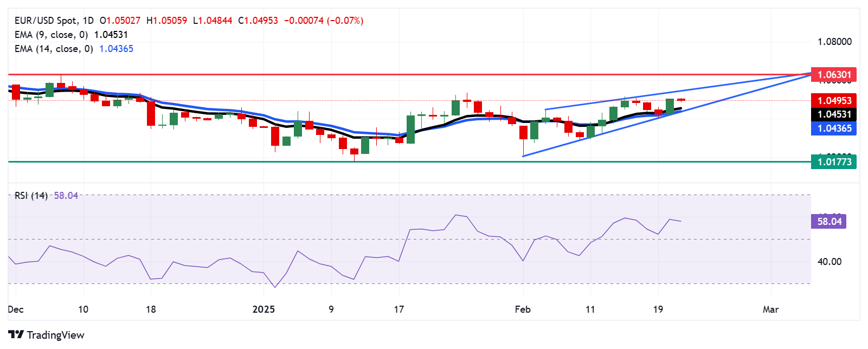The image size is (868, 349).
Task: Click the 1.08000 price scale label
Action: [x=834, y=42]
